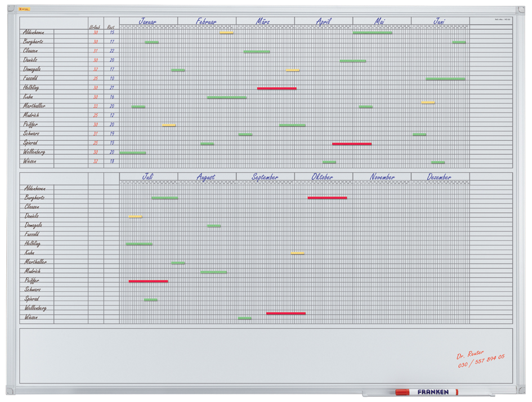
Task: Click the Rest column header
Action: coord(111,26)
